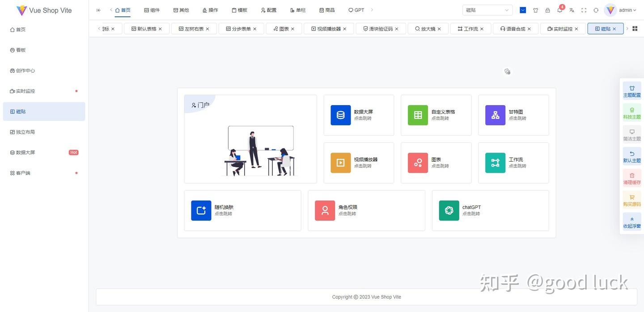
Task: Open 主题配置 from the floating panel
Action: click(x=631, y=91)
